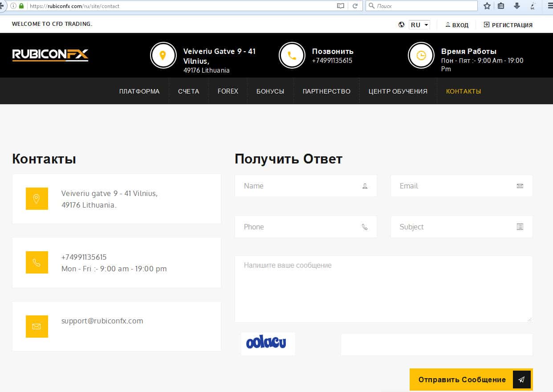
Task: Open Firefox downloads arrow icon
Action: click(x=517, y=6)
